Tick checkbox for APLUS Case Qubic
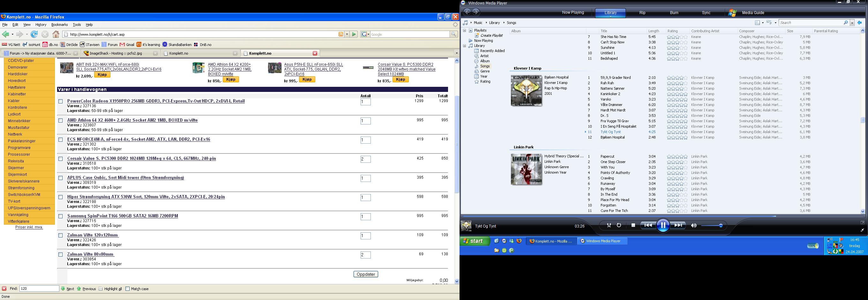The width and height of the screenshot is (868, 300). pos(61,178)
